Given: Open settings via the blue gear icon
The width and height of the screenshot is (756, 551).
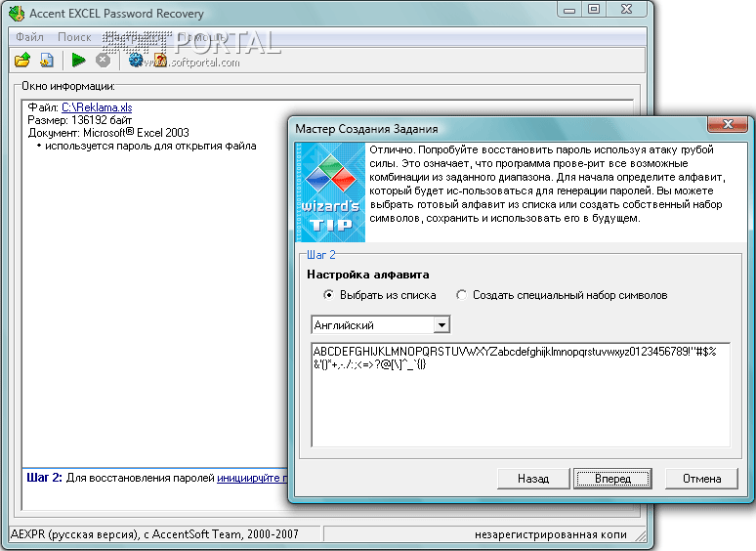Looking at the screenshot, I should (136, 60).
